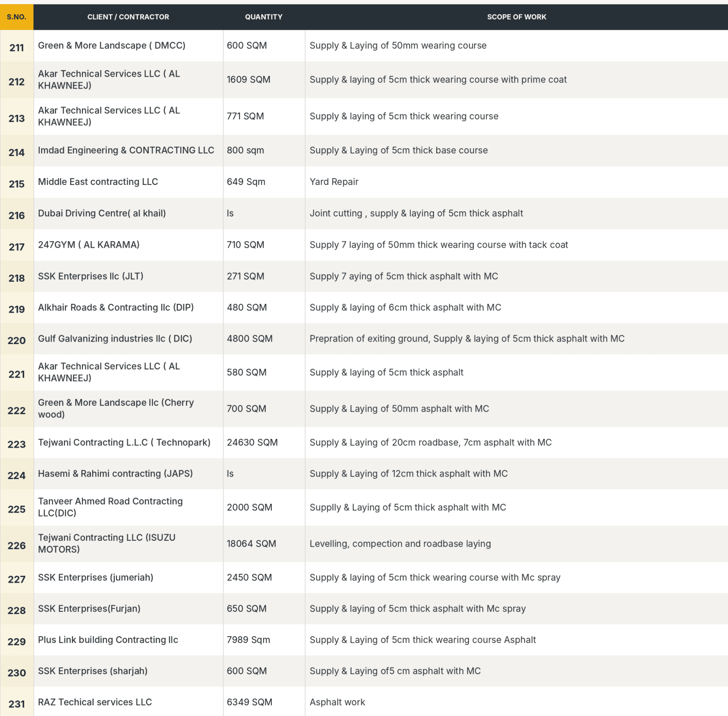Click 'Asphalt work' scope cell
Viewport: 728px width, 716px height.
click(516, 702)
